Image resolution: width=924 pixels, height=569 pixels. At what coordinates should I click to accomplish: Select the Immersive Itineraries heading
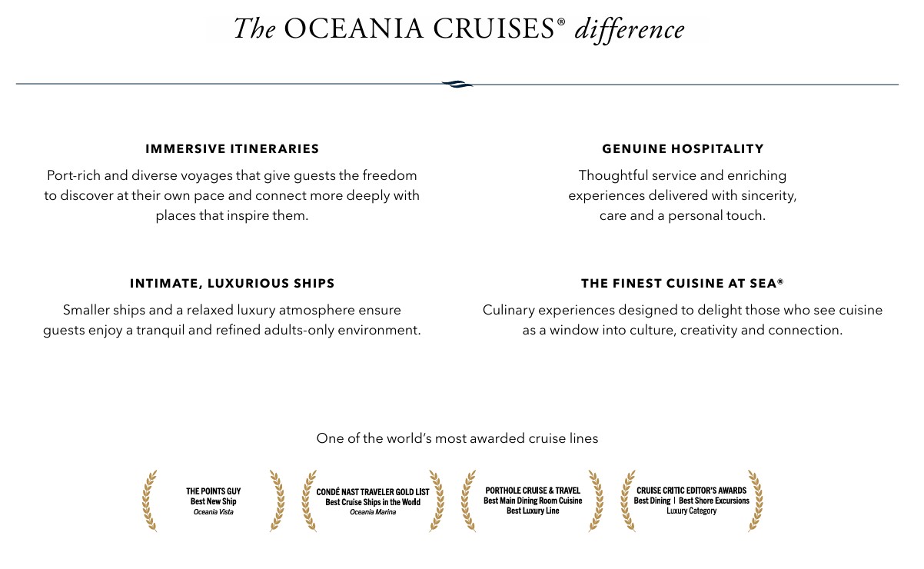pos(232,148)
